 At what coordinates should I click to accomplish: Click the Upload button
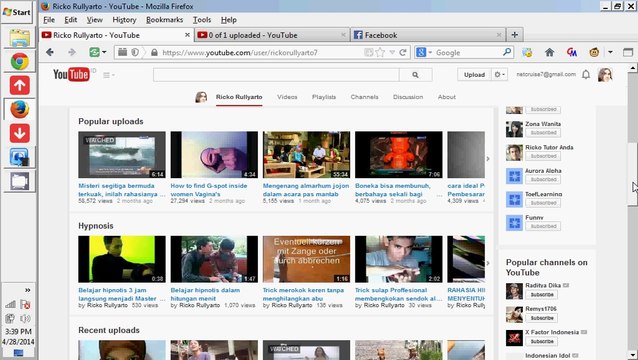[474, 74]
